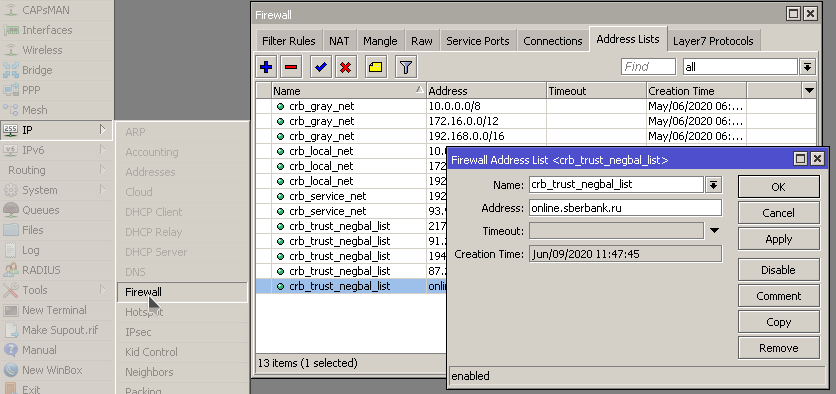This screenshot has height=394, width=836.
Task: Click the Comment button in dialog
Action: (x=778, y=296)
